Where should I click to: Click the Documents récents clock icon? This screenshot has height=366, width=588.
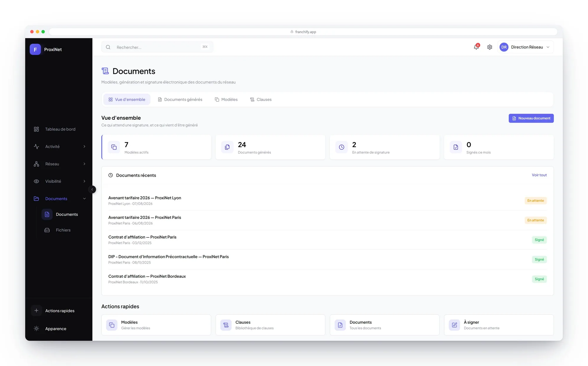(x=111, y=175)
